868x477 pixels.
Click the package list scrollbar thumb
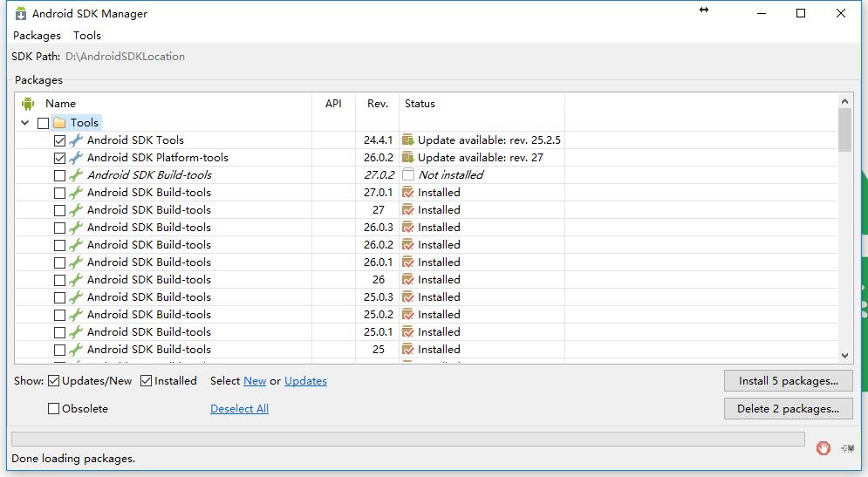[x=844, y=129]
